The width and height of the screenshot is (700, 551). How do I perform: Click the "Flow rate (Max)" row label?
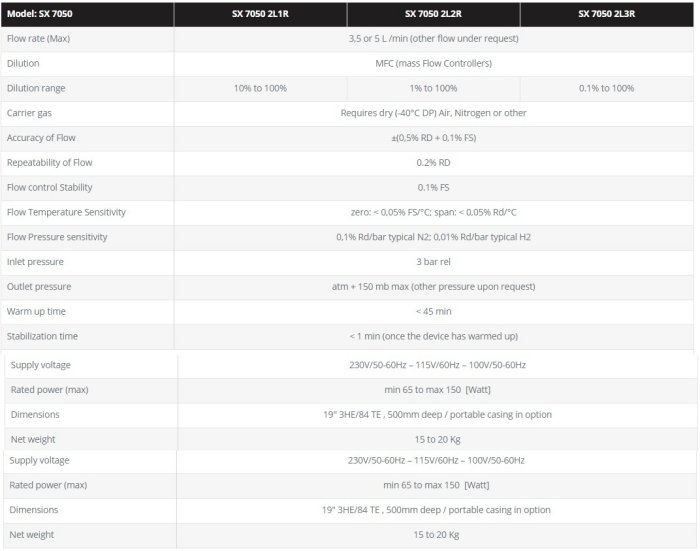click(38, 39)
